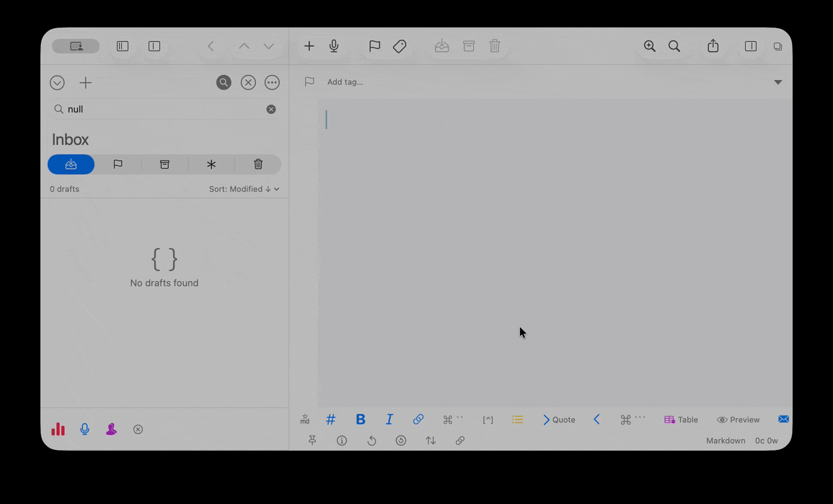Click the magnifier with plus icon
This screenshot has height=504, width=833.
(649, 46)
